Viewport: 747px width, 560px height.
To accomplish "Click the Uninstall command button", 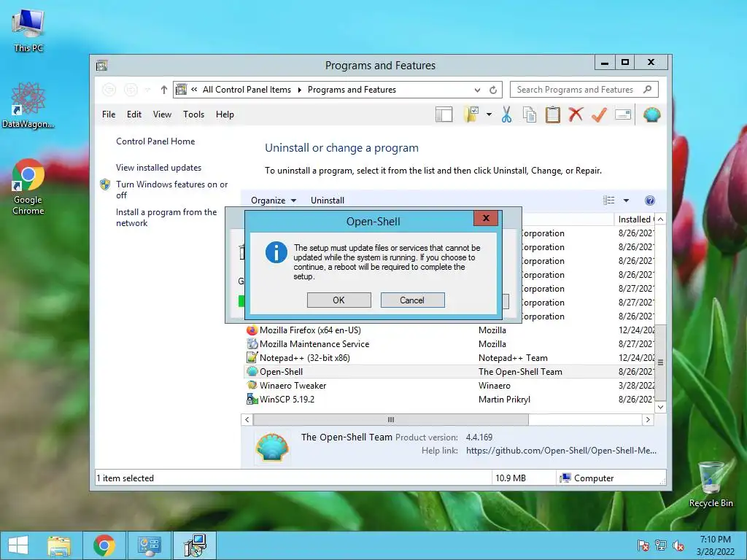I will [328, 201].
